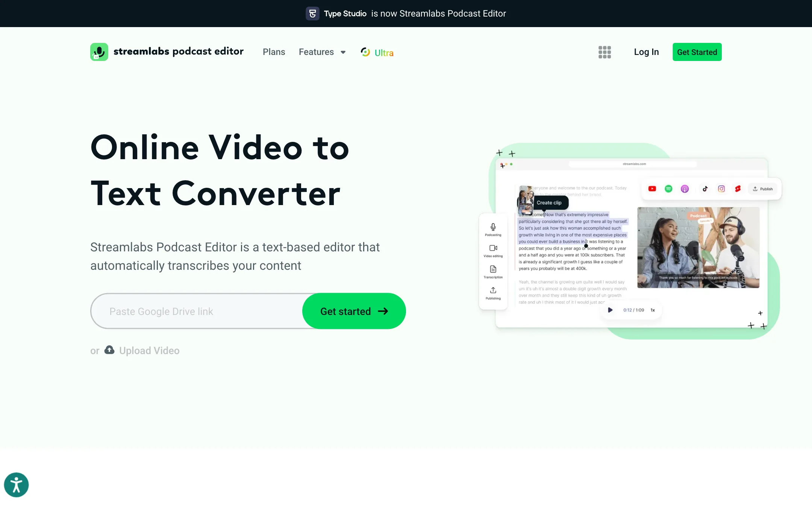Focus the Paste Google Drive link field
This screenshot has height=508, width=812.
pyautogui.click(x=197, y=311)
